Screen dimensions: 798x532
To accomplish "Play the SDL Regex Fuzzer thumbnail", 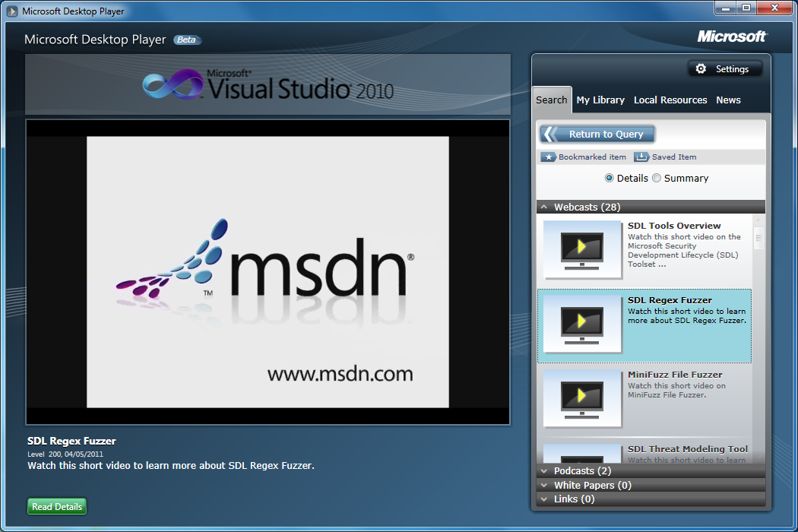I will (x=582, y=324).
